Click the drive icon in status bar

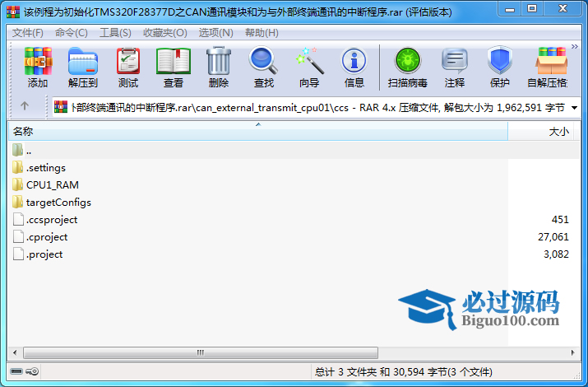(x=16, y=371)
